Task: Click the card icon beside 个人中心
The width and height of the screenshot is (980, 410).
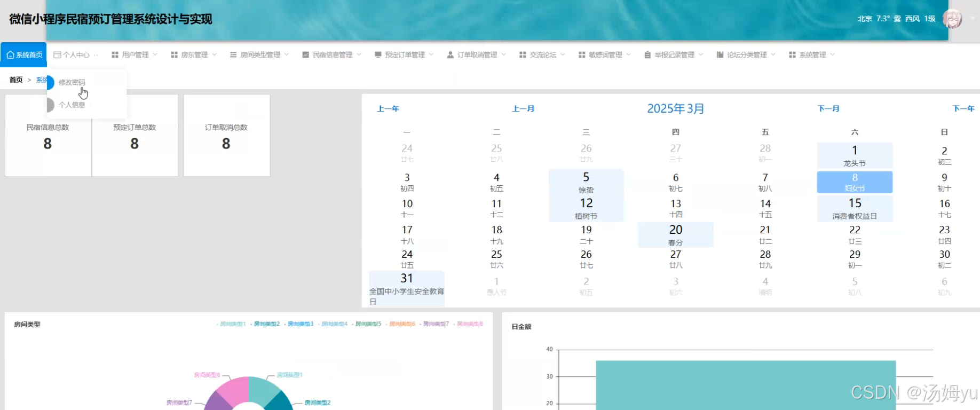Action: coord(57,55)
